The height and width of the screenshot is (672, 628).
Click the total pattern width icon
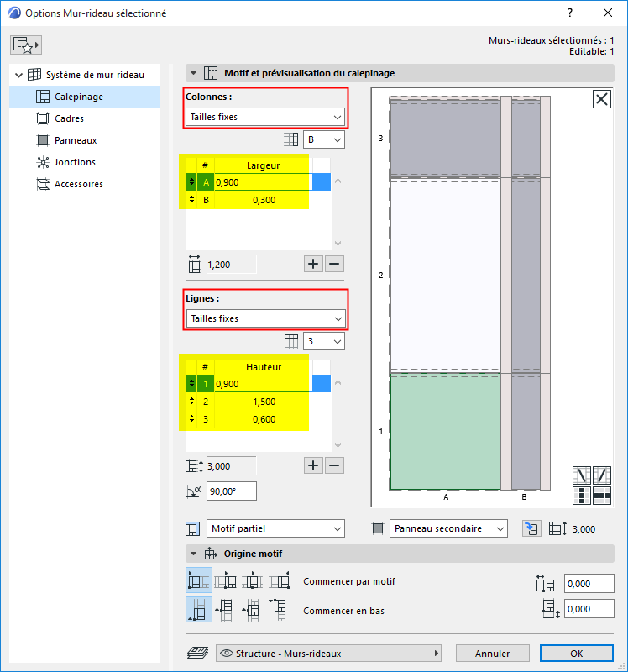click(195, 264)
